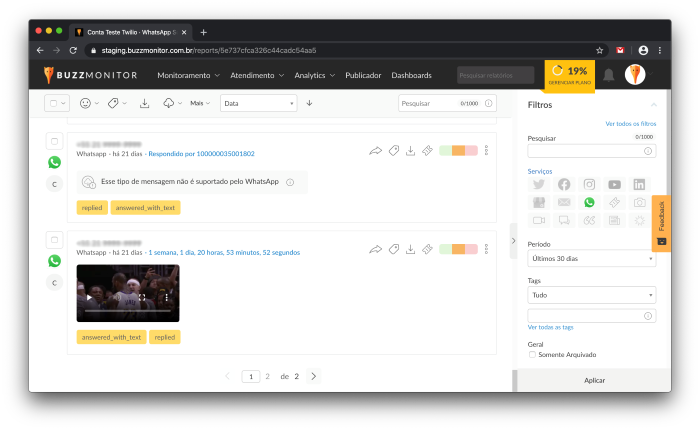The image size is (700, 430).
Task: Click the Ver todos os filtros link
Action: 631,124
